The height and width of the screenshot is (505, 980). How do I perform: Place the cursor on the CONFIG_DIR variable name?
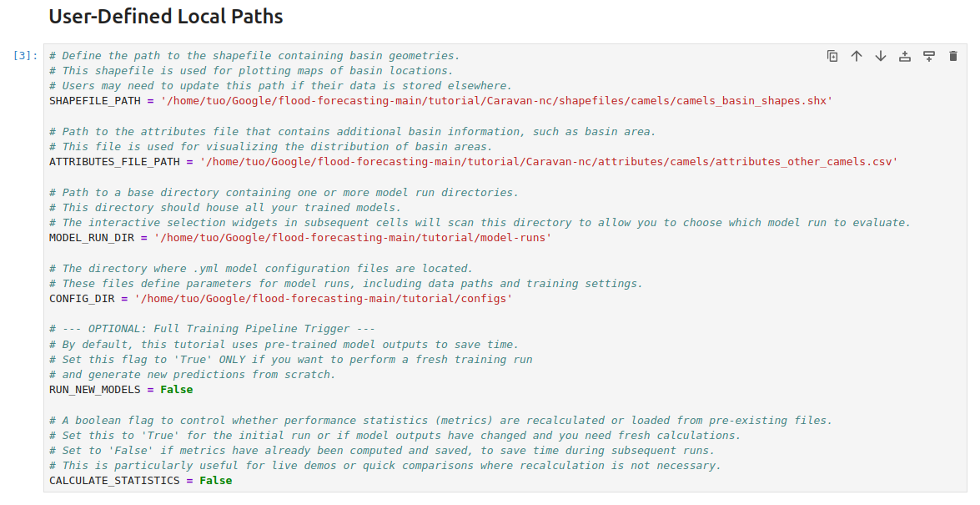click(82, 299)
